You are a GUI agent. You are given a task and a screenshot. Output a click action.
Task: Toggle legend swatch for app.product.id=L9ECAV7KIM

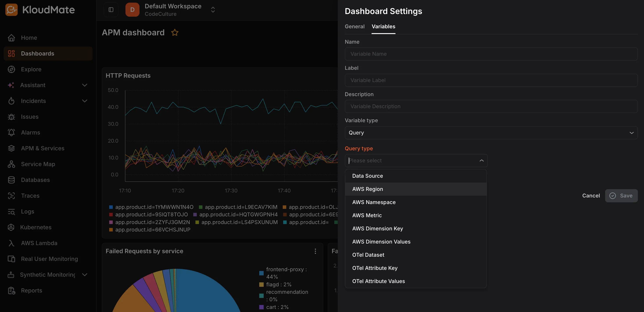200,207
